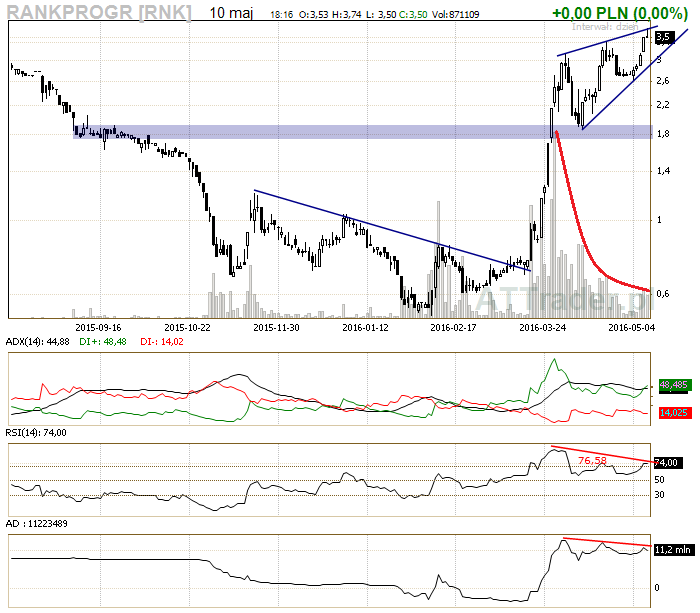Click the 2015-11-30 date axis label
Screen dimensions: 700x613
coord(276,328)
